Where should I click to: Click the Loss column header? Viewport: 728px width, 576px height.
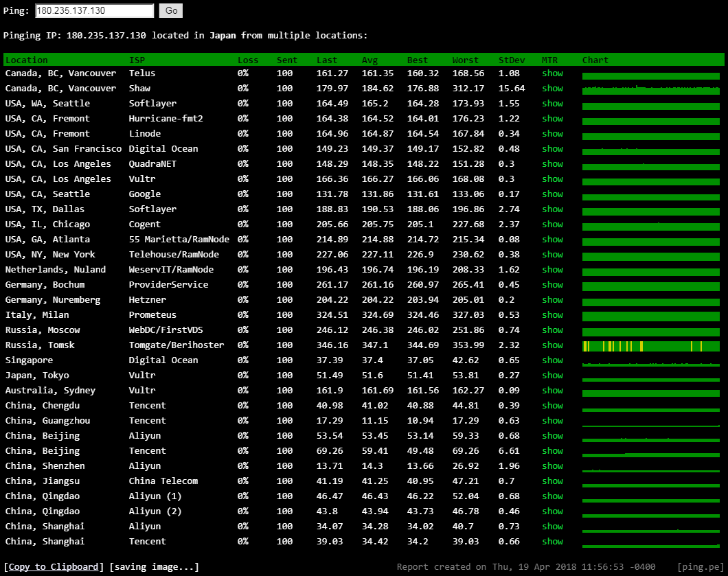pos(248,60)
